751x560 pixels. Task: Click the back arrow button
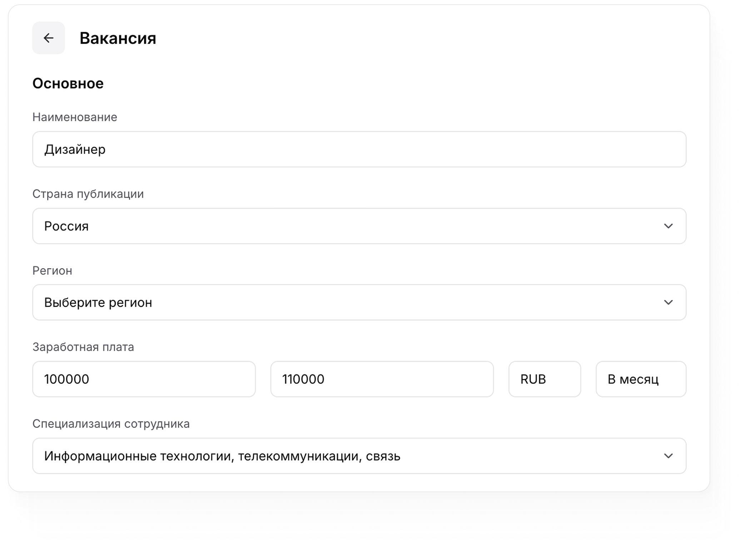[49, 38]
